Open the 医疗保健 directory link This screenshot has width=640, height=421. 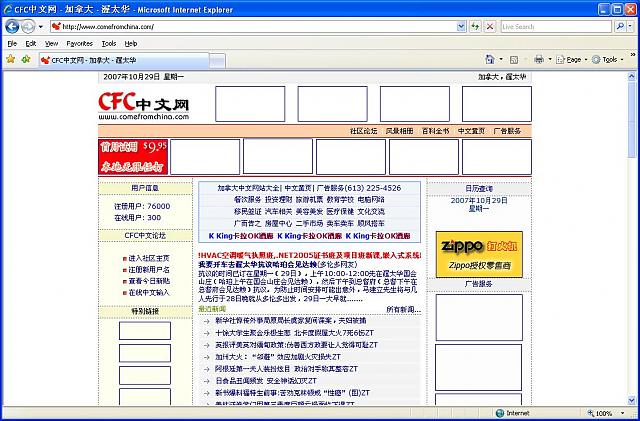click(x=340, y=212)
